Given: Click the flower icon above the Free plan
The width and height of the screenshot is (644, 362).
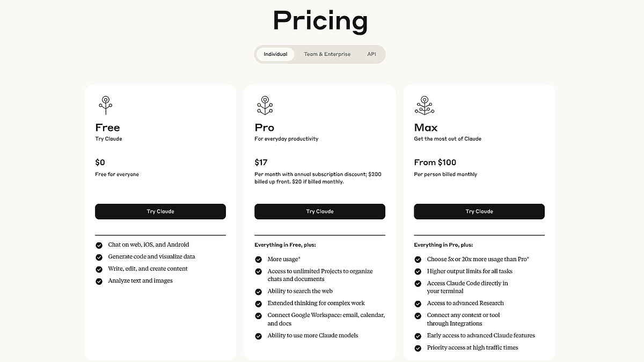Looking at the screenshot, I should tap(106, 105).
